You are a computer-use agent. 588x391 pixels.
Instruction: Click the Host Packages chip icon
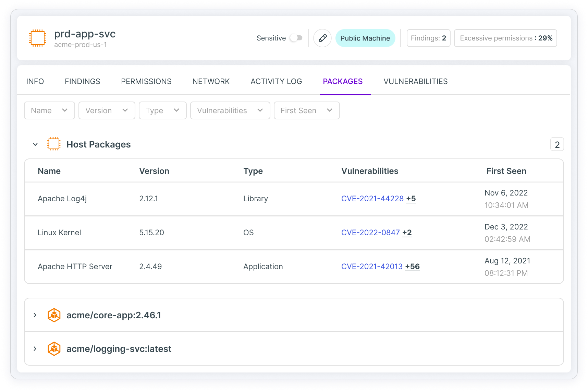tap(54, 144)
